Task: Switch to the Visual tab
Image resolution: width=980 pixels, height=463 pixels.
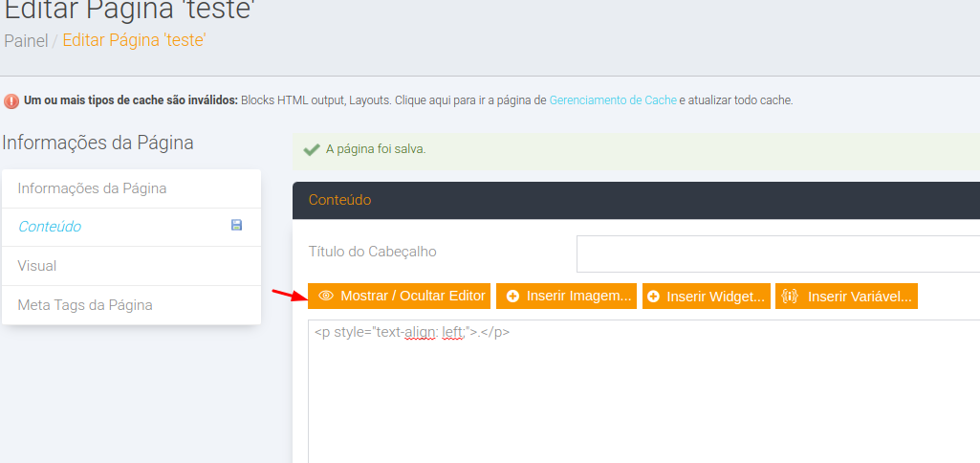Action: (131, 266)
